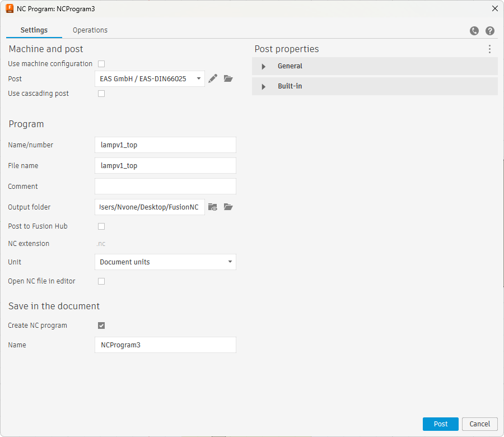Open the help question mark icon

pos(490,31)
